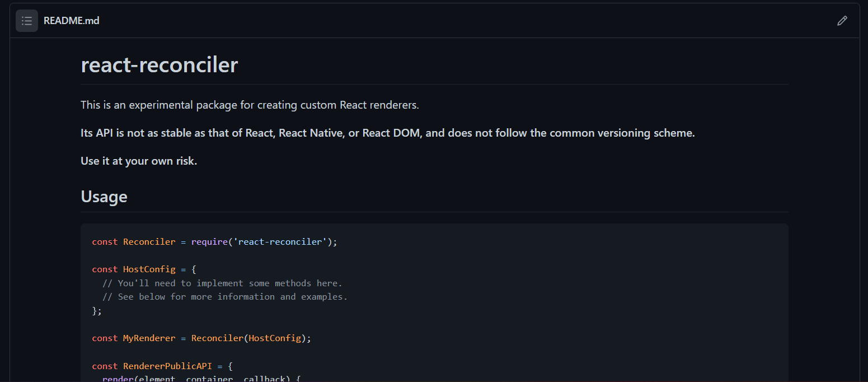Click the bold line about API stability
Screen dimensions: 868x382
[x=388, y=133]
